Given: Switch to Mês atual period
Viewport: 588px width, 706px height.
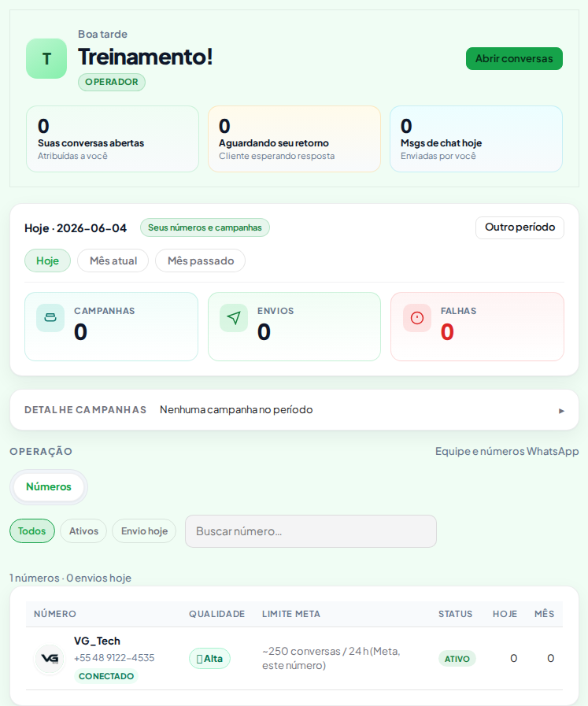Looking at the screenshot, I should tap(113, 261).
